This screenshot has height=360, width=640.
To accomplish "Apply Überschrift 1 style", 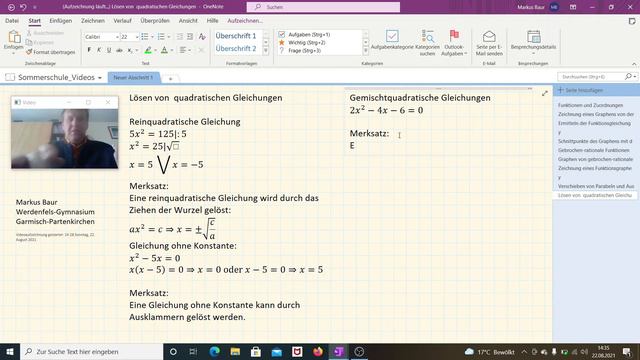I will pyautogui.click(x=236, y=36).
